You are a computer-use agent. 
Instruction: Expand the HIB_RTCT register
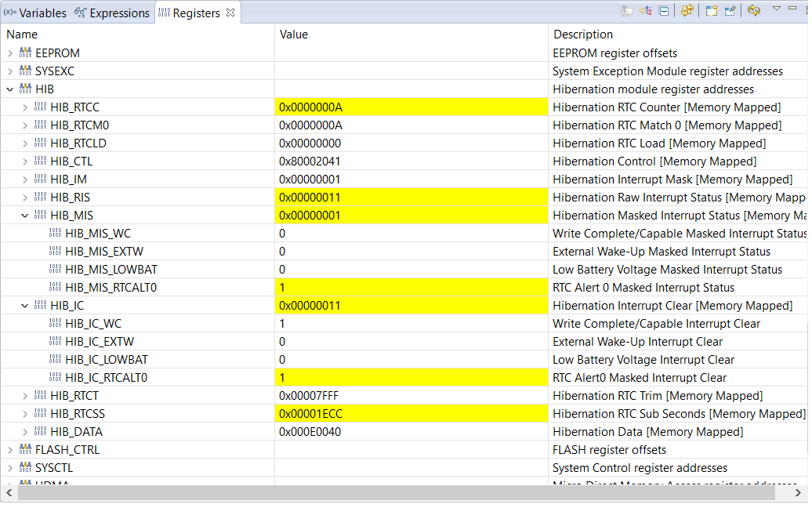pyautogui.click(x=25, y=396)
